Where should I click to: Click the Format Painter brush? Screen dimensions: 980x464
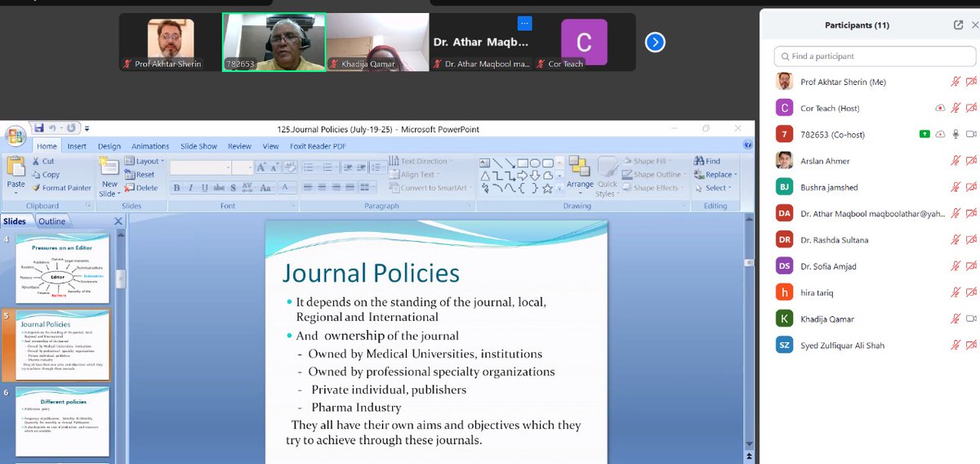click(60, 188)
